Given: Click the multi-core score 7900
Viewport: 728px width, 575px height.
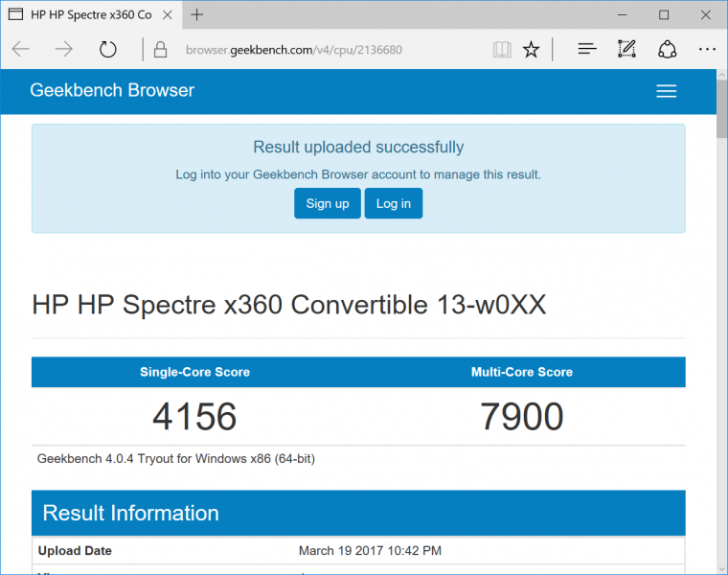Looking at the screenshot, I should point(522,416).
